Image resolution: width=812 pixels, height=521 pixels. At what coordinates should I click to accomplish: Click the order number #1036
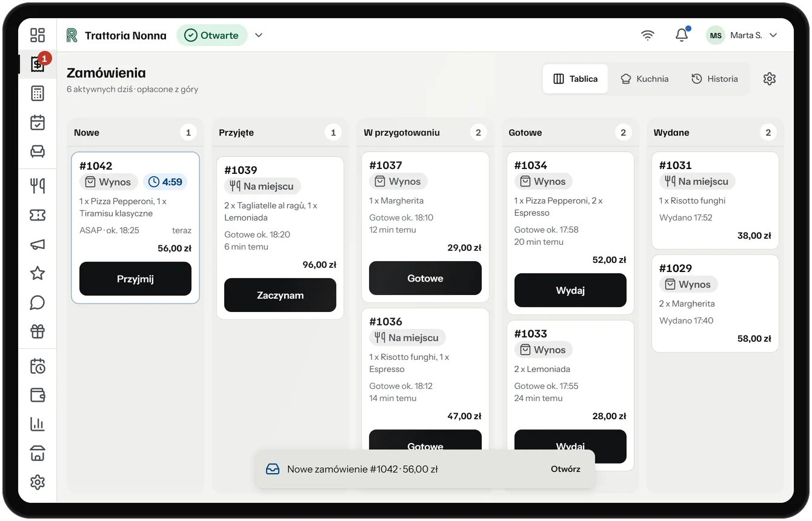(385, 322)
